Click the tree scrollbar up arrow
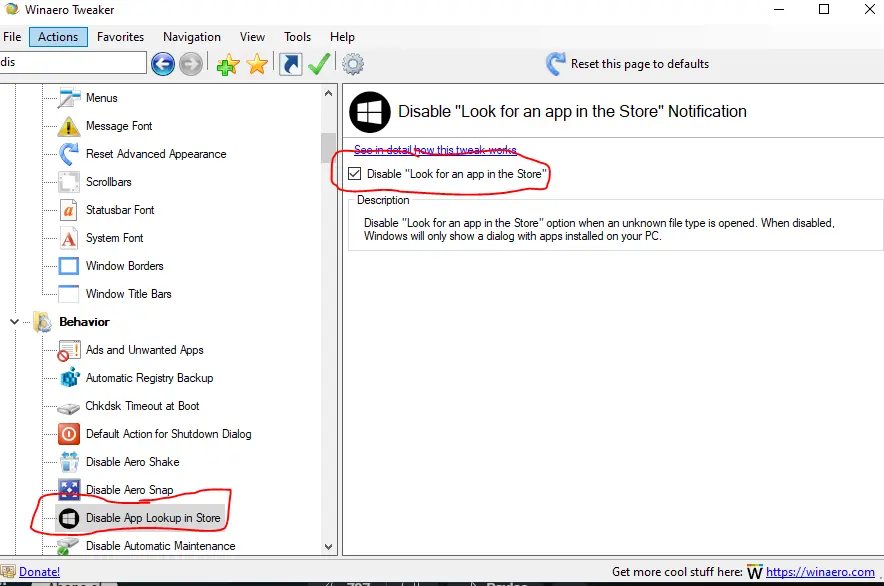This screenshot has width=884, height=586. pyautogui.click(x=329, y=94)
